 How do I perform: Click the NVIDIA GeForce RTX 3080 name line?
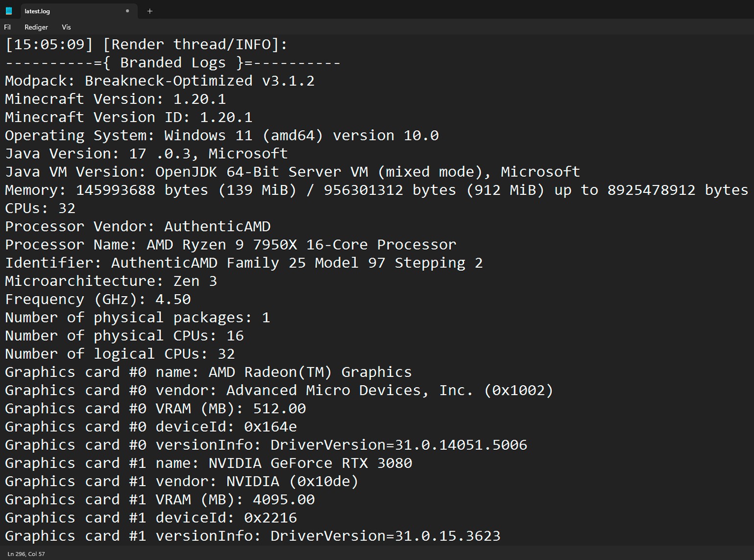point(209,464)
